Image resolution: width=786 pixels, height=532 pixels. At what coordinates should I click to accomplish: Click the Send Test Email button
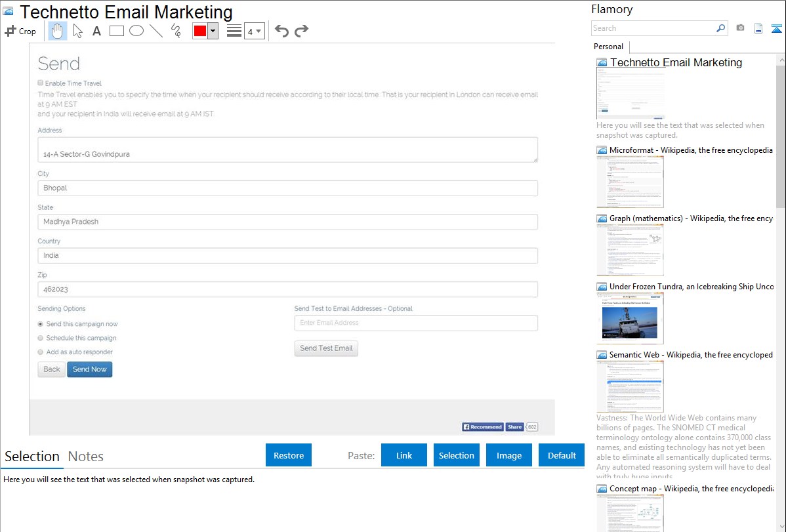(x=326, y=348)
